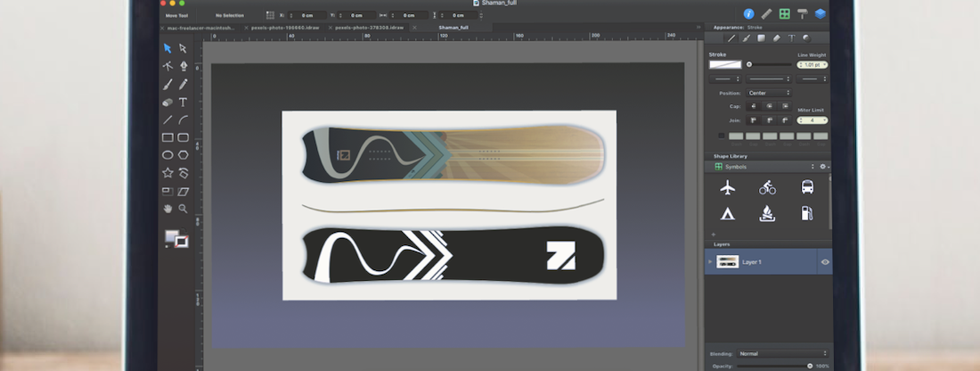The height and width of the screenshot is (371, 980).
Task: Toggle visibility of Layer 1
Action: tap(825, 261)
